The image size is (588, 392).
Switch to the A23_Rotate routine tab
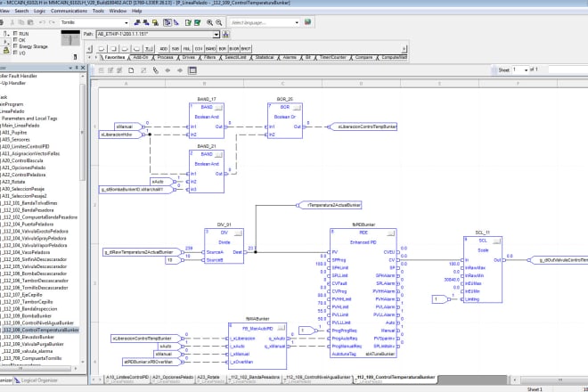208,379
